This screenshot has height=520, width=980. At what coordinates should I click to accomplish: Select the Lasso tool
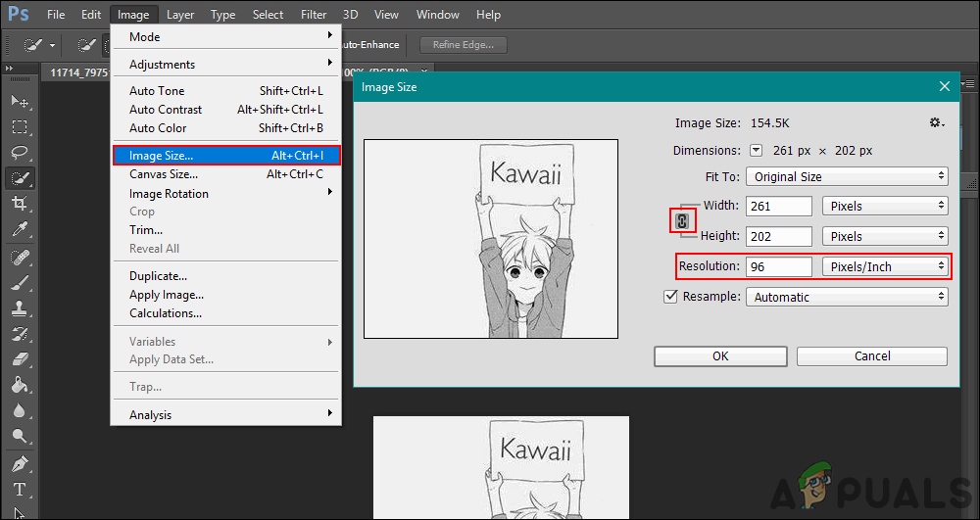coord(19,153)
